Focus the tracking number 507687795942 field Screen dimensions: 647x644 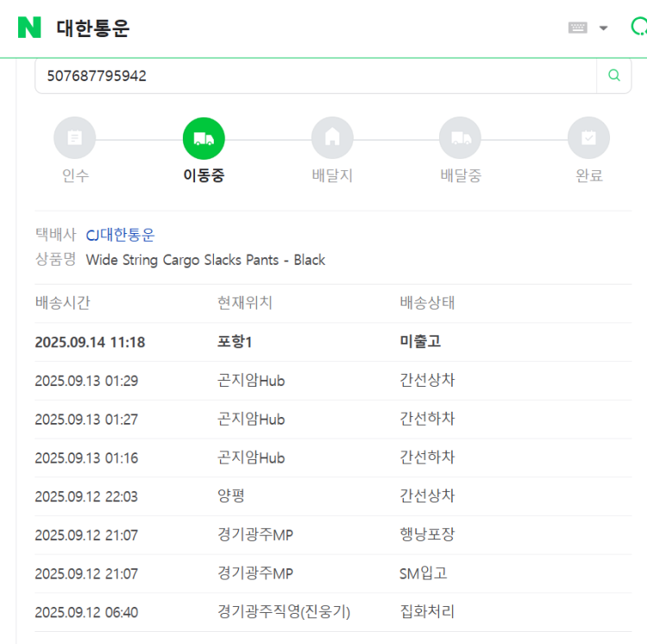click(316, 76)
